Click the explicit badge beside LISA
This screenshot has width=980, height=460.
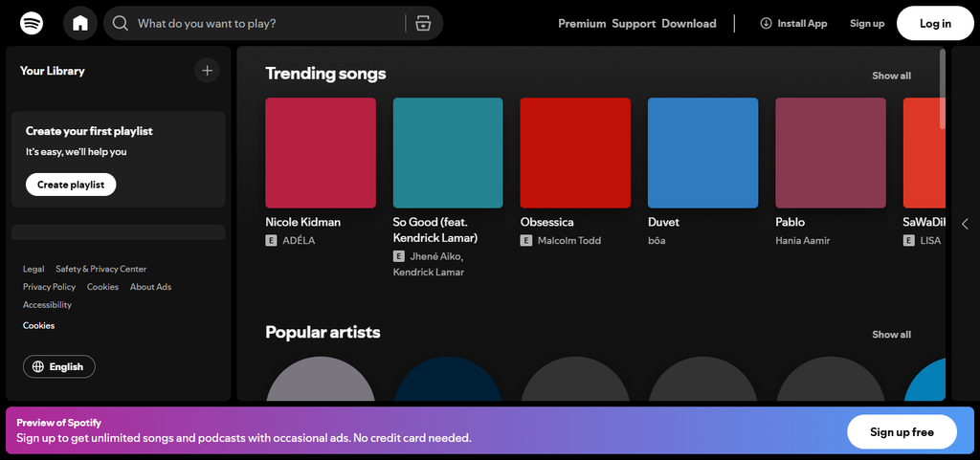tap(909, 240)
